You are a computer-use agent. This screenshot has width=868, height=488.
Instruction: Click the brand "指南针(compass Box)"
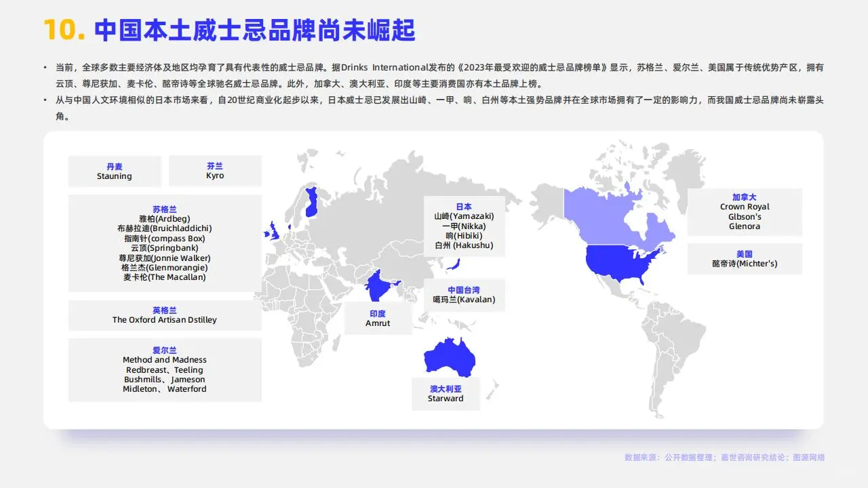point(164,239)
